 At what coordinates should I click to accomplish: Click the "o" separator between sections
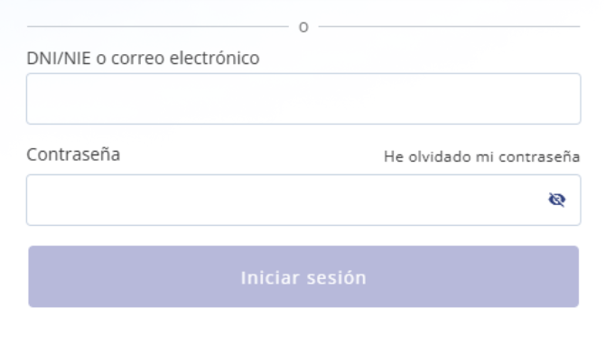point(303,28)
